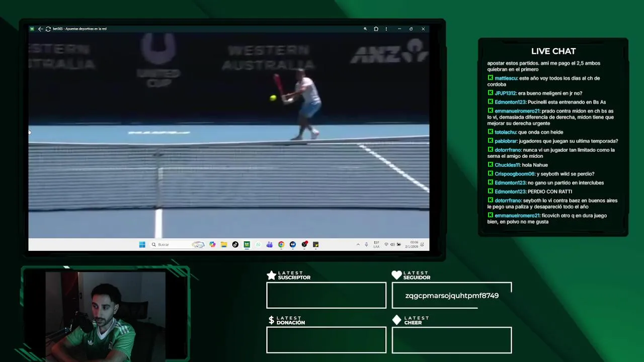Switch to bet365 app in taskbar

[x=247, y=244]
